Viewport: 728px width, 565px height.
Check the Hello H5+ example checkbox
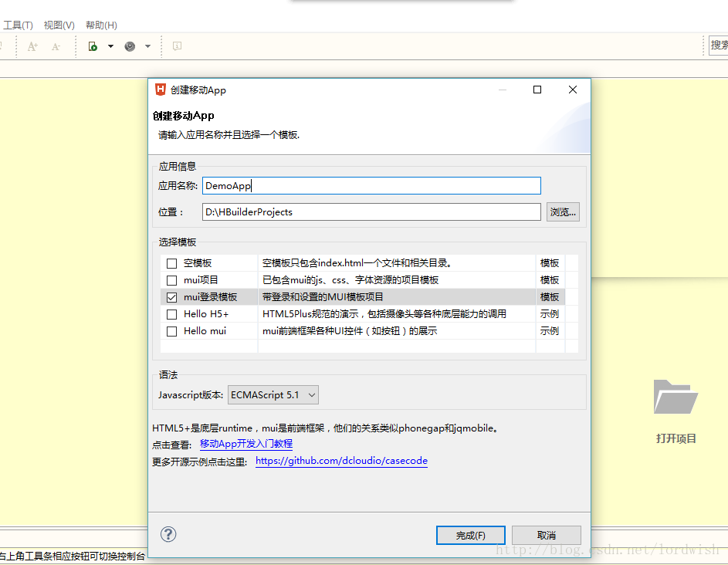click(x=172, y=314)
